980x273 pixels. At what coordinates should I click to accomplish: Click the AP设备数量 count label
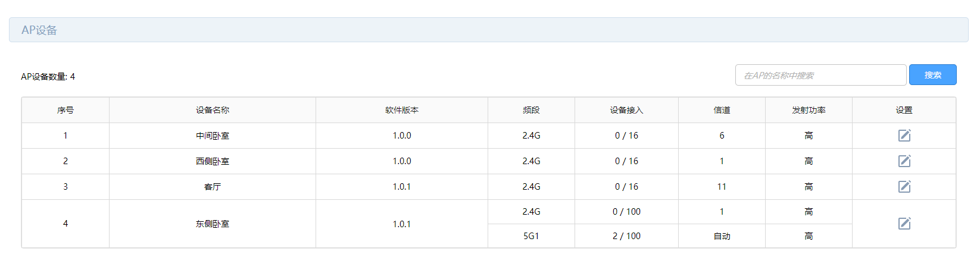(48, 77)
